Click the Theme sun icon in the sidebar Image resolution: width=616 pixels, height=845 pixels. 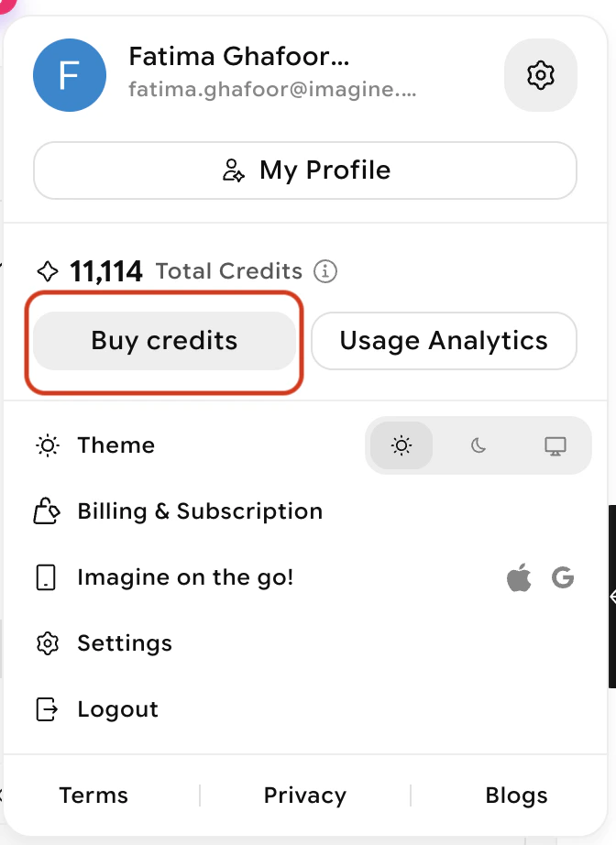tap(46, 445)
